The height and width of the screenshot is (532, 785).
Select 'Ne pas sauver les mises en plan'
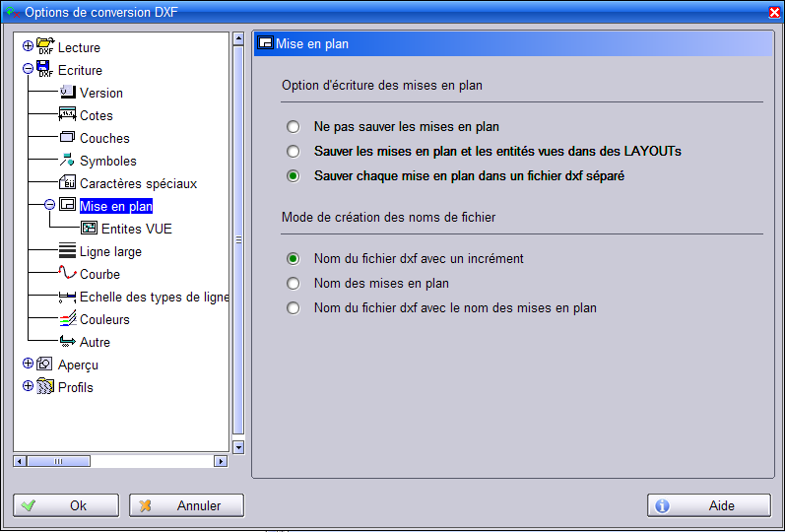coord(293,127)
